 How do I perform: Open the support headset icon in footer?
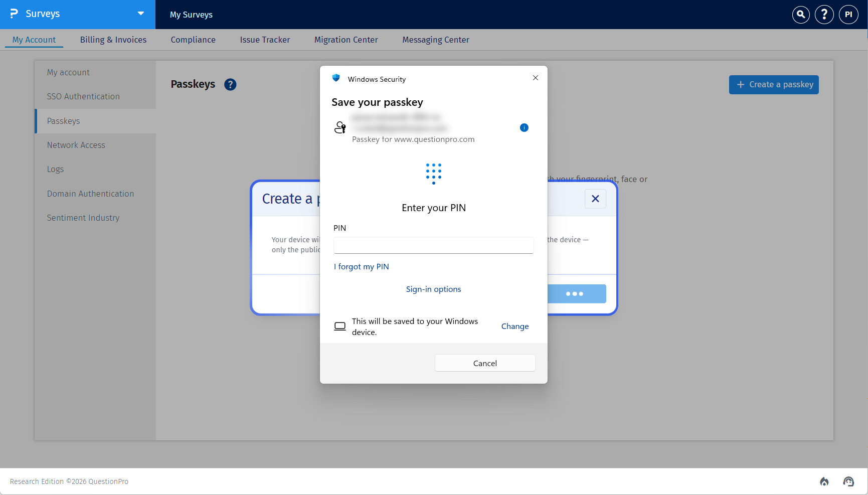[848, 481]
